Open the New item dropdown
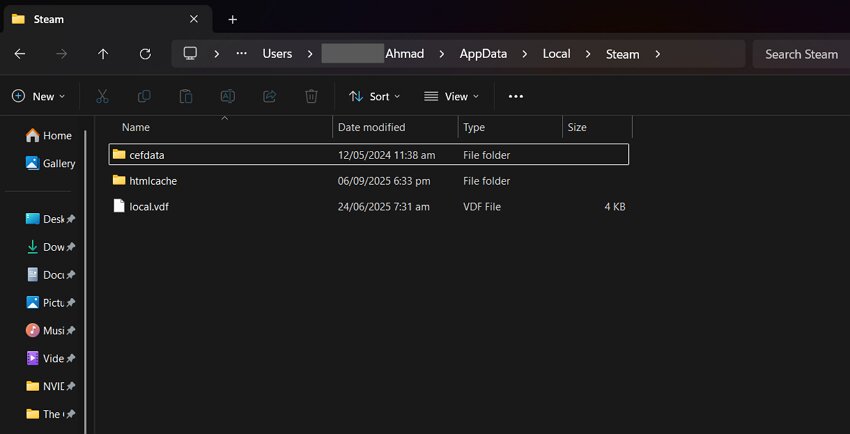The image size is (850, 434). tap(38, 96)
